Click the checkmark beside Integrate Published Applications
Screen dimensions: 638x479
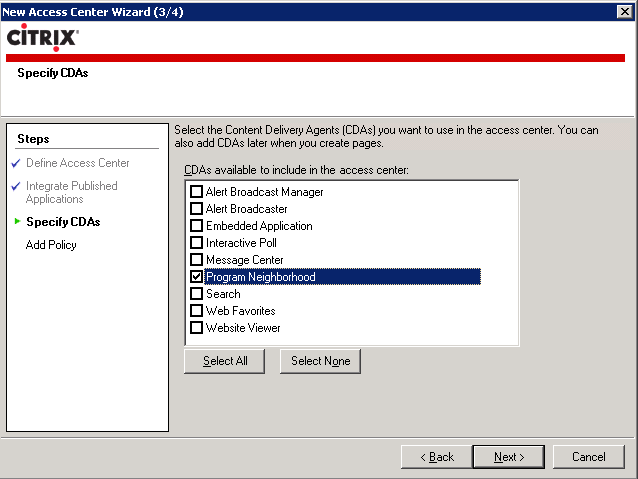16,186
